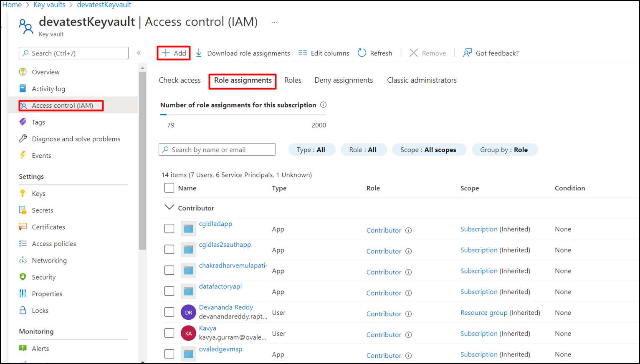Click the Edit columns icon
Viewport: 640px width, 364px height.
(303, 53)
